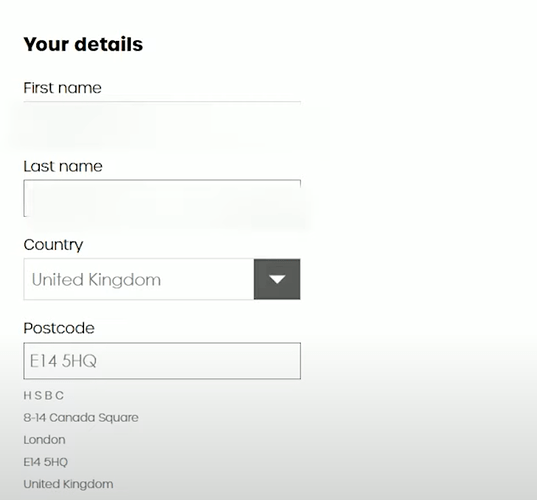Click the Last name label
The image size is (537, 500).
63,166
